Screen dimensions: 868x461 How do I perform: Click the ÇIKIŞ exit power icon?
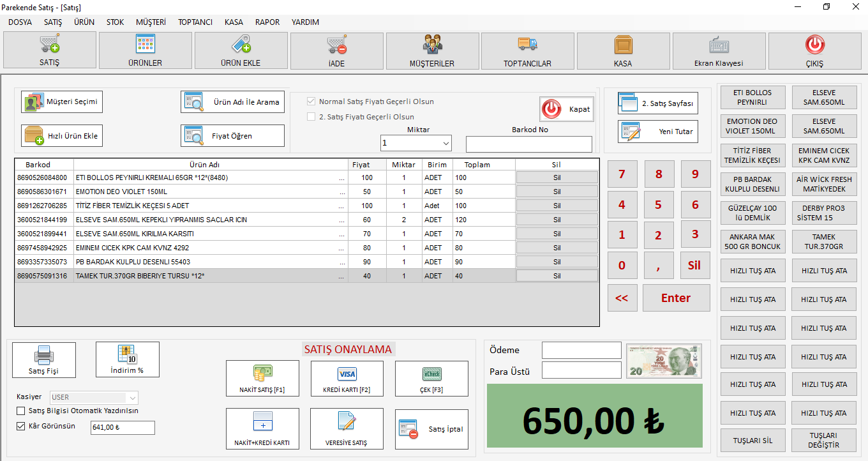(814, 44)
